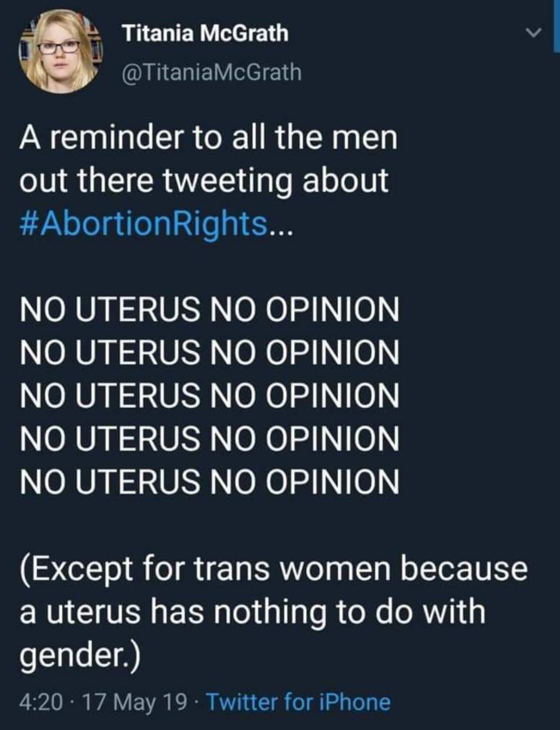
Task: Click the display name Titania McGrath
Action: (205, 33)
